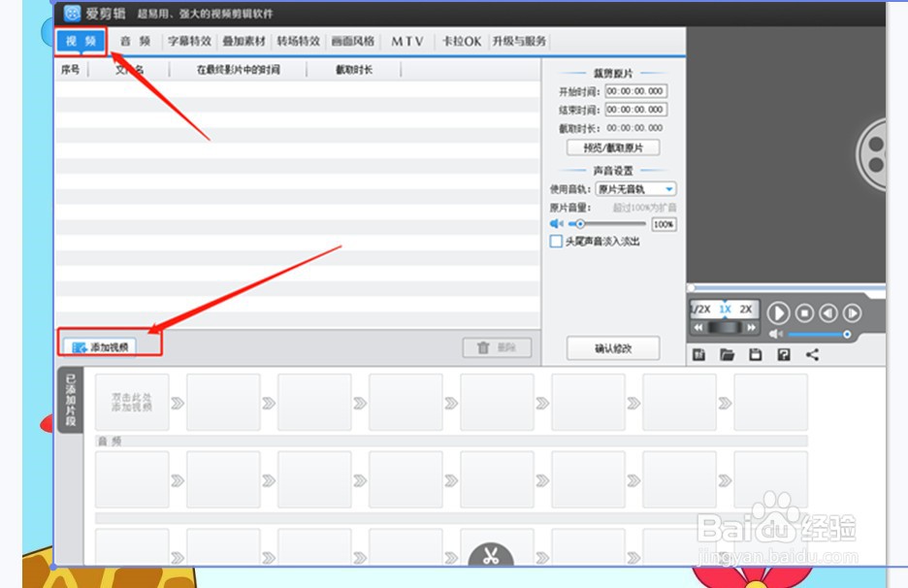Click the preview playback progress bar
The image size is (908, 588).
(787, 287)
